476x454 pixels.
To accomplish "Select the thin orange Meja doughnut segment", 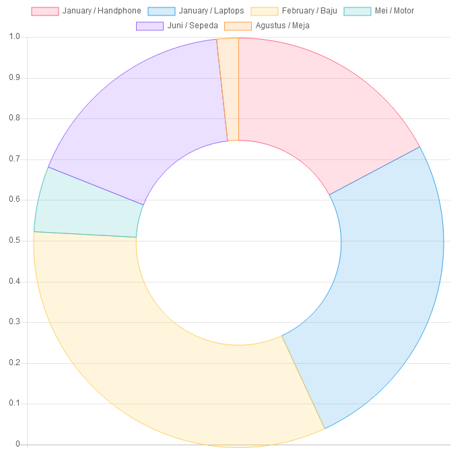I will pos(232,89).
